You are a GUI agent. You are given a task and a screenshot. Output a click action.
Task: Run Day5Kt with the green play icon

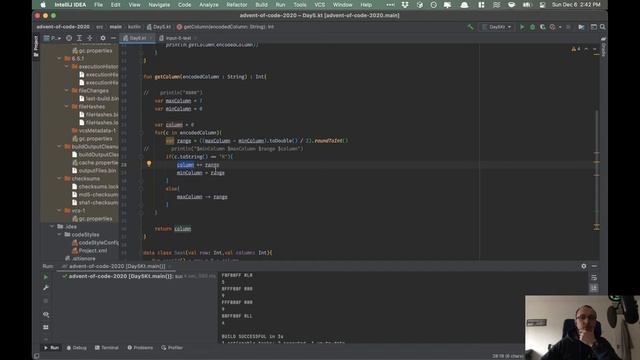[522, 27]
